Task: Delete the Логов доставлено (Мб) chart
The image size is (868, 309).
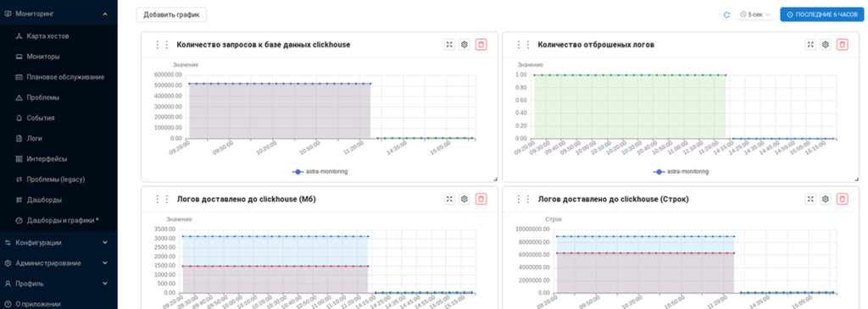Action: pos(481,199)
